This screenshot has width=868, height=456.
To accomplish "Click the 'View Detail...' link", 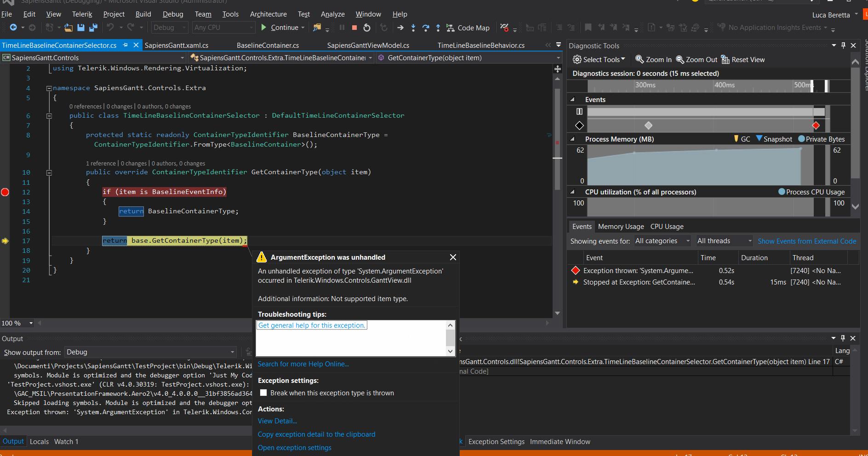I will 277,421.
